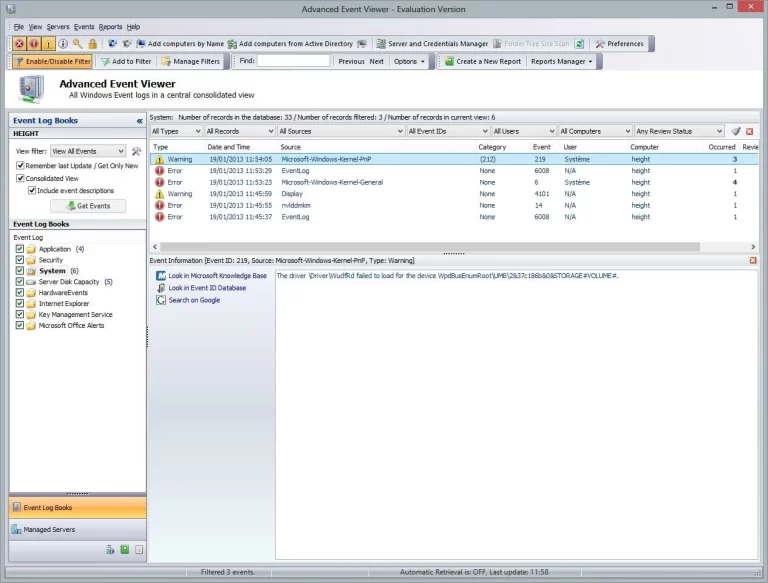768x583 pixels.
Task: Toggle Remember last Update / Get Only New
Action: 20,166
